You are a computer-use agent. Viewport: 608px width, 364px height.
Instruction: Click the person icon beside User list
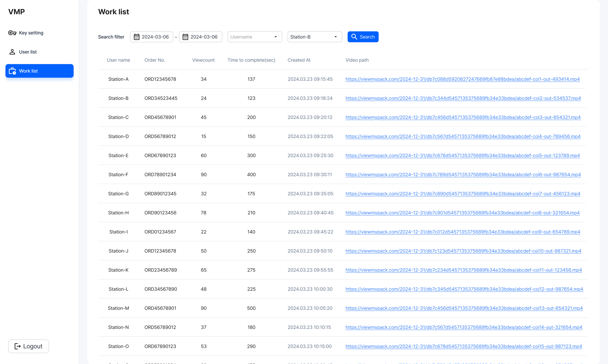[x=12, y=52]
